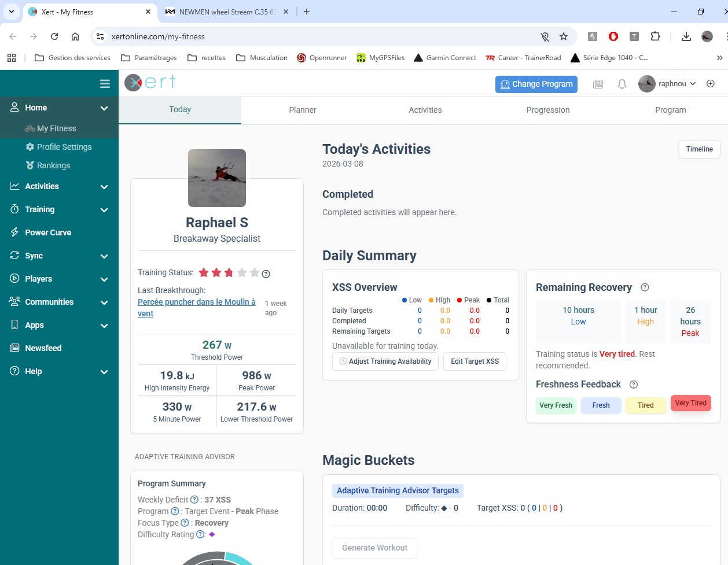Open the notifications bell icon
The height and width of the screenshot is (565, 728).
(x=622, y=84)
